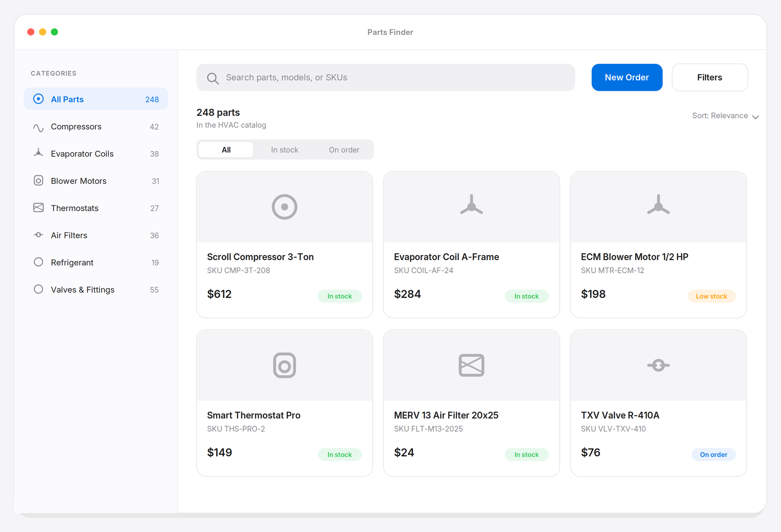Click the Evaporator Coils fan icon in sidebar
Image resolution: width=781 pixels, height=532 pixels.
(39, 153)
